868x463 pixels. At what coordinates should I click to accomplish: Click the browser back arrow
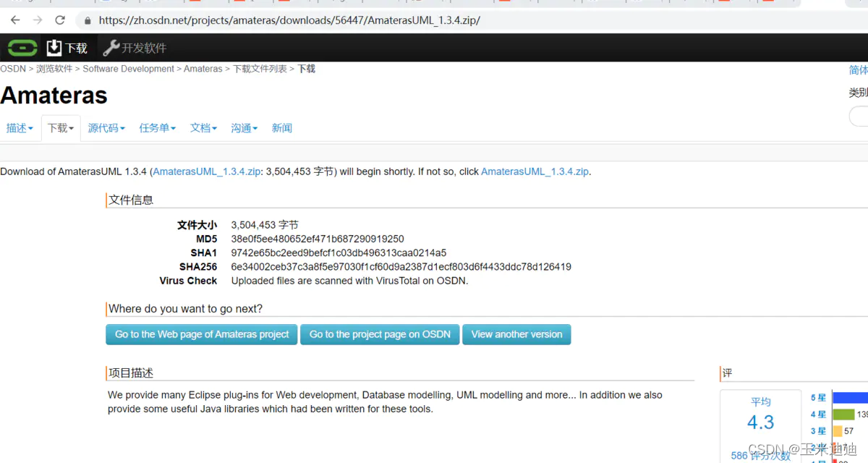15,20
